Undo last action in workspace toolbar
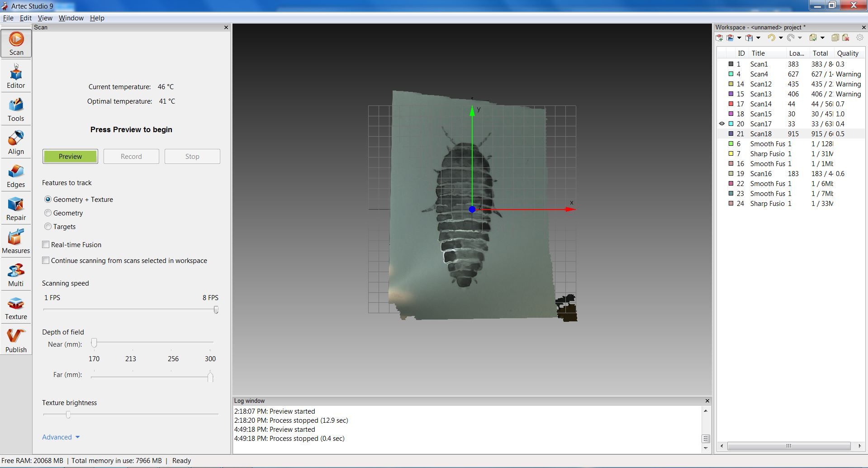This screenshot has width=868, height=468. pos(772,38)
